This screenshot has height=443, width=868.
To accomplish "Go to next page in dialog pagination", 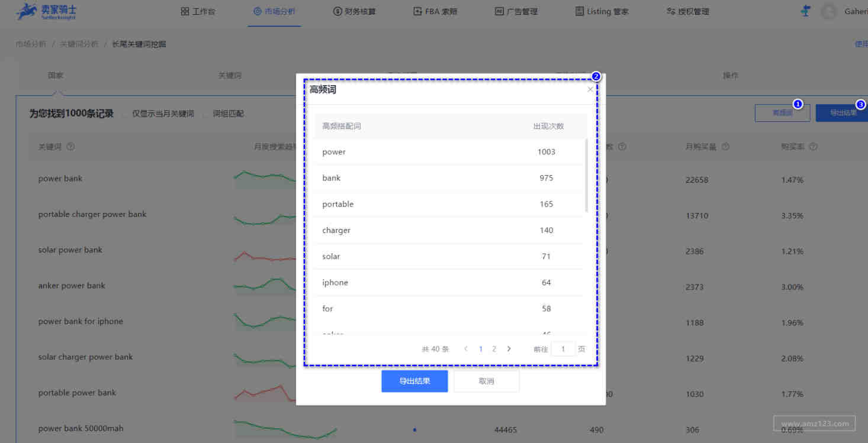I will coord(509,349).
